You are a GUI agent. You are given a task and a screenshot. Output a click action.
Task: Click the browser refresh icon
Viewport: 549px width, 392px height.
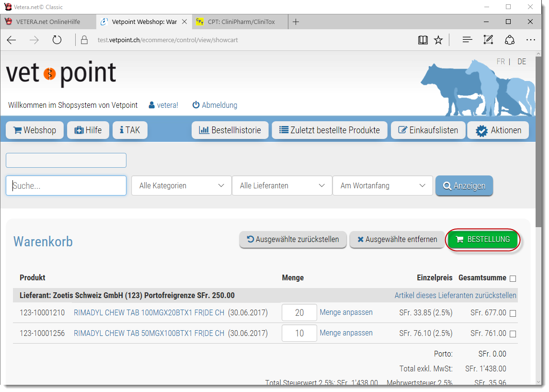[57, 40]
